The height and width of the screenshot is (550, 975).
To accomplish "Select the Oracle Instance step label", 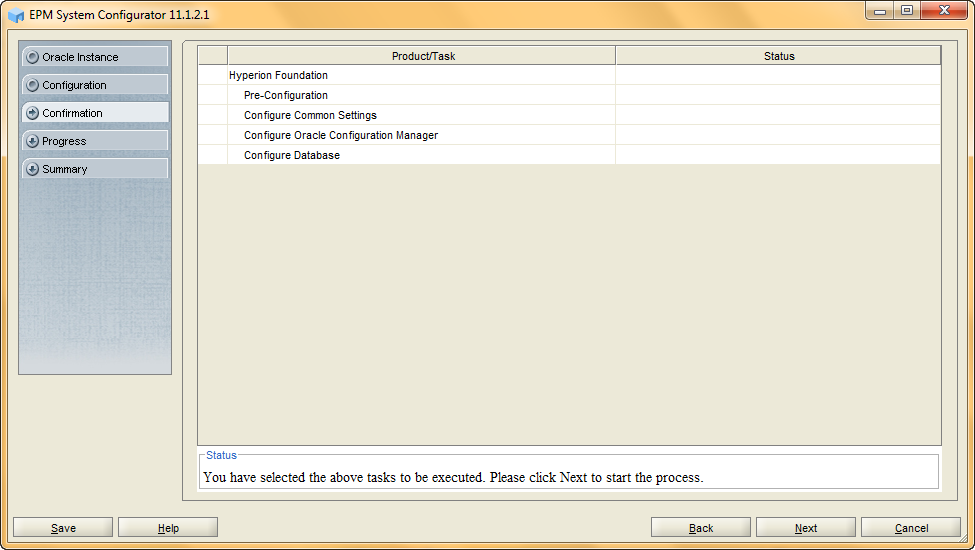I will [x=80, y=57].
